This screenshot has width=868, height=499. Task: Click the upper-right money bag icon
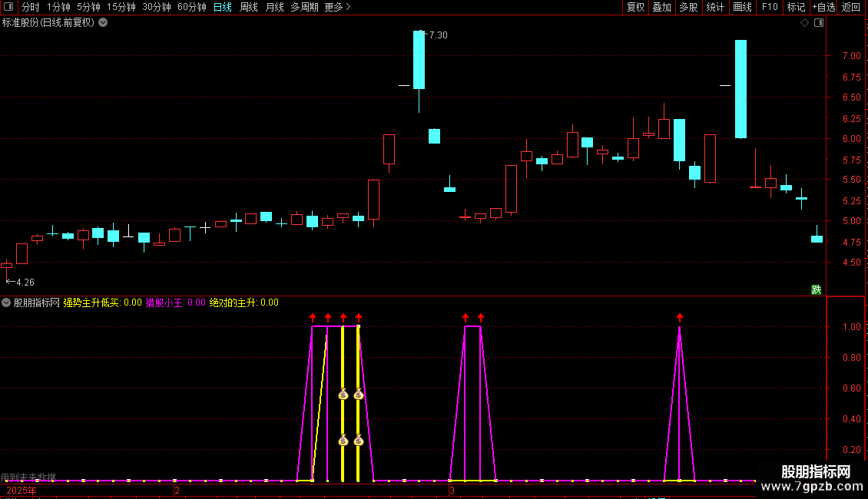[x=359, y=395]
